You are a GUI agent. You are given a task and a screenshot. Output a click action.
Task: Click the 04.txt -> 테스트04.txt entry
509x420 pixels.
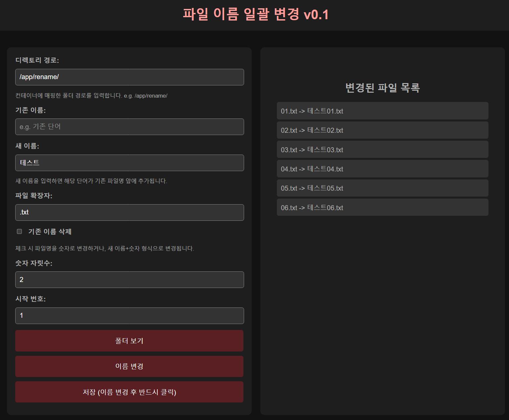[382, 169]
